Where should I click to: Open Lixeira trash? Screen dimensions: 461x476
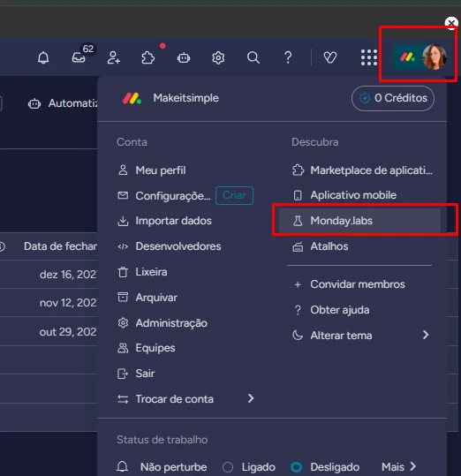pos(142,272)
